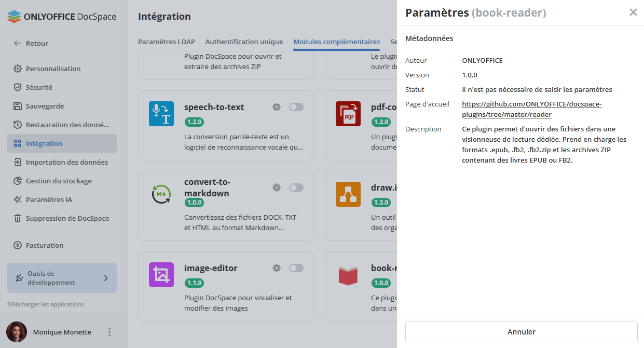
Task: Click the image-editor 1.1.0 version badge
Action: pos(194,283)
